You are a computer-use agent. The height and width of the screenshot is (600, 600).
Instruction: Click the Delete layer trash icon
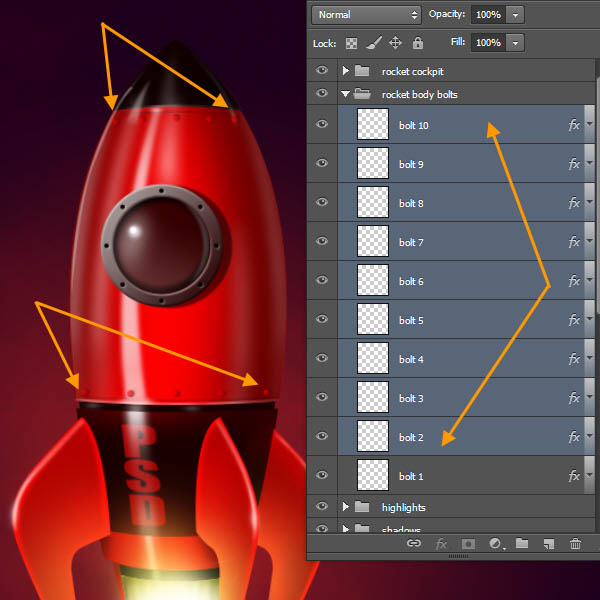click(x=575, y=544)
